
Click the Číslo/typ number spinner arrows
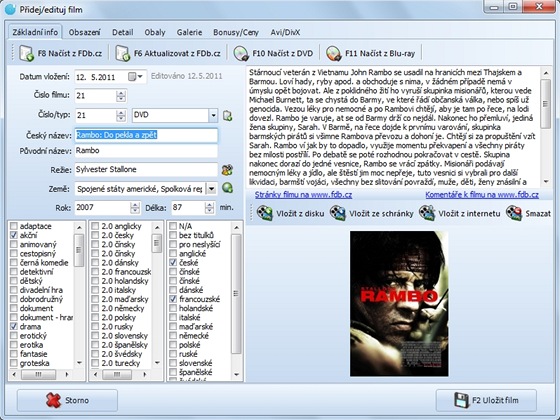121,115
